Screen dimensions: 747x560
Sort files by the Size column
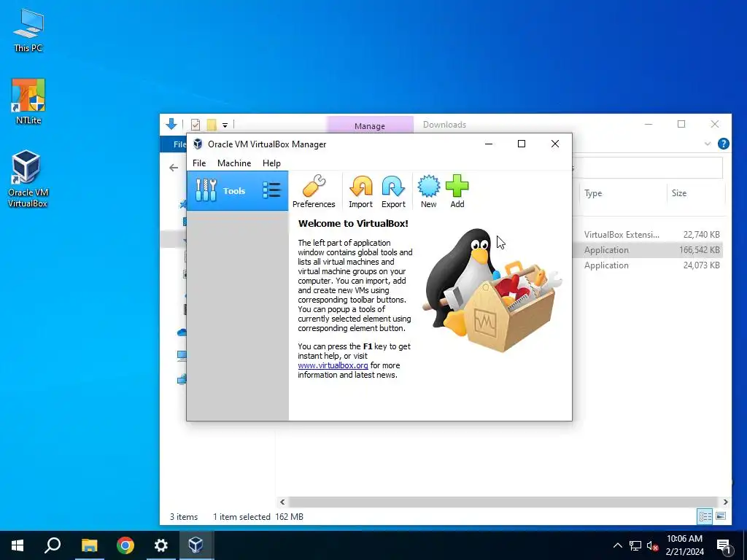pyautogui.click(x=695, y=192)
